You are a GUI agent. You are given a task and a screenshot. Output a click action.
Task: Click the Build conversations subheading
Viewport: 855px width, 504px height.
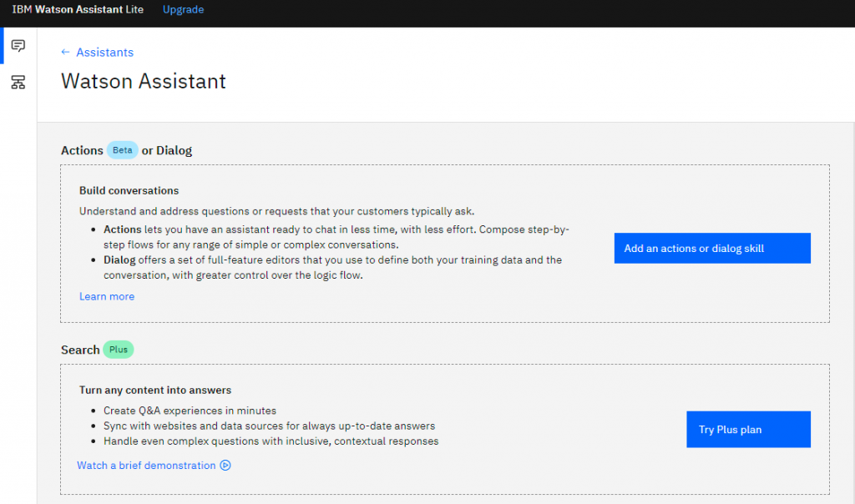[x=129, y=191]
